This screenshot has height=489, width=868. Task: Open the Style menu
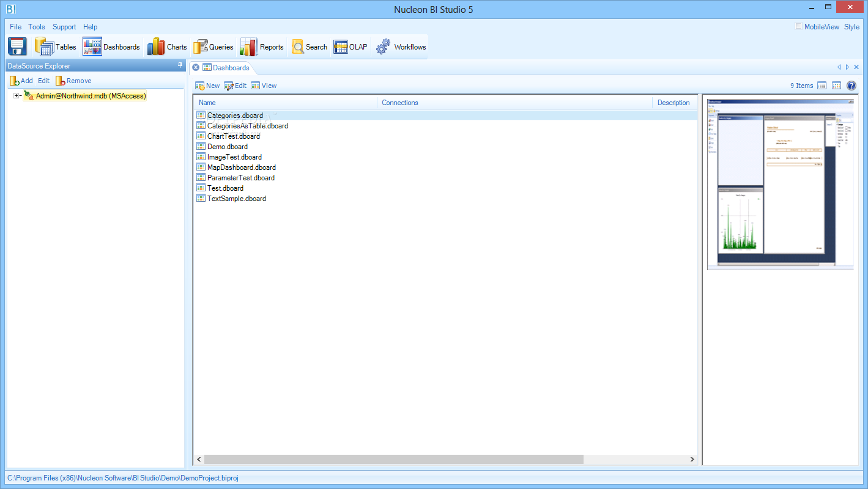click(851, 27)
